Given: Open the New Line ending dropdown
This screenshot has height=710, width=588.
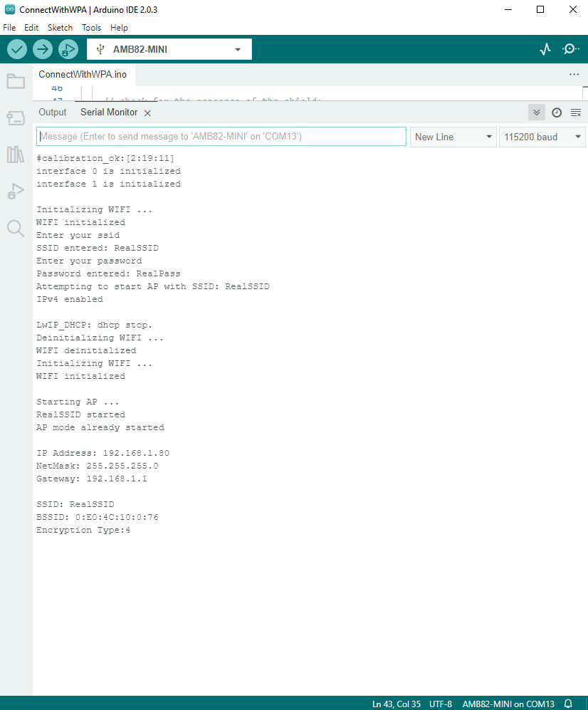Looking at the screenshot, I should click(453, 137).
